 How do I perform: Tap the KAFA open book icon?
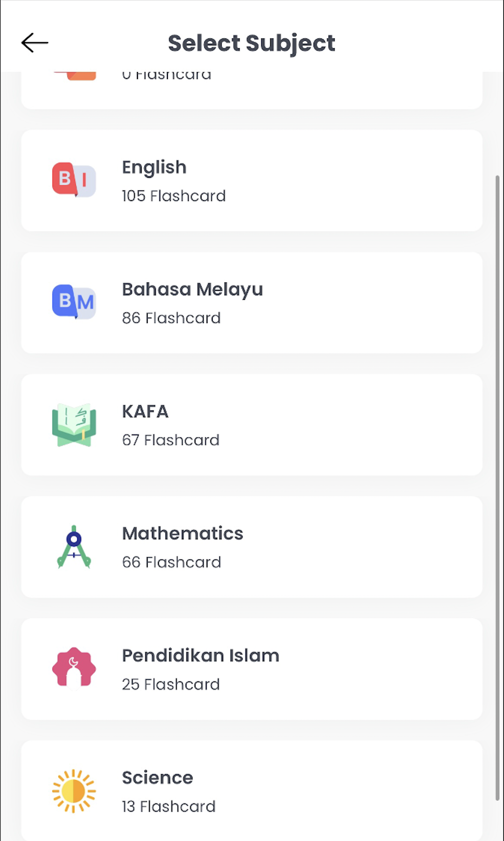pos(74,425)
